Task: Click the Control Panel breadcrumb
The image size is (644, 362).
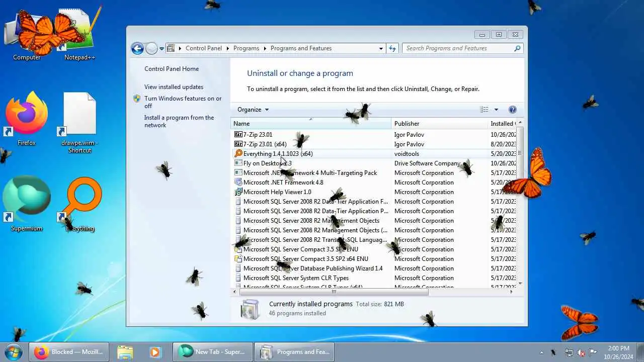Action: [x=203, y=48]
